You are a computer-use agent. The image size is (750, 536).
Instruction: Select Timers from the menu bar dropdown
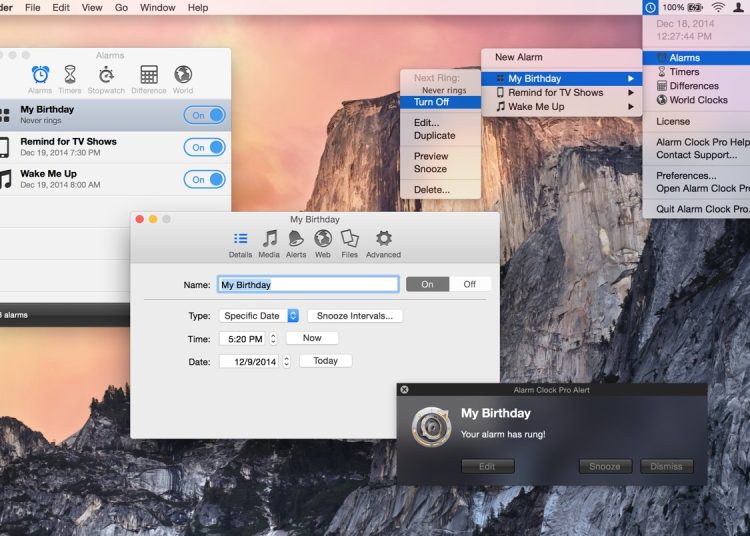click(684, 72)
